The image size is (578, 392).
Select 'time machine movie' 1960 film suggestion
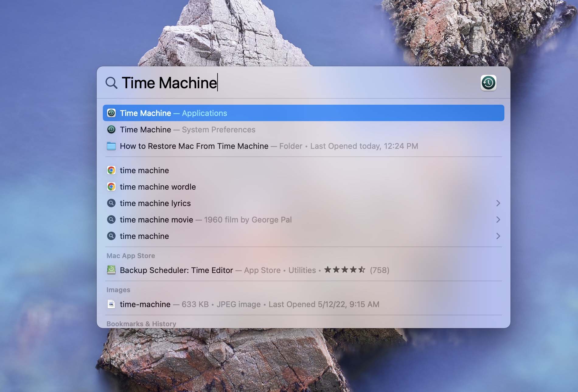pyautogui.click(x=156, y=220)
